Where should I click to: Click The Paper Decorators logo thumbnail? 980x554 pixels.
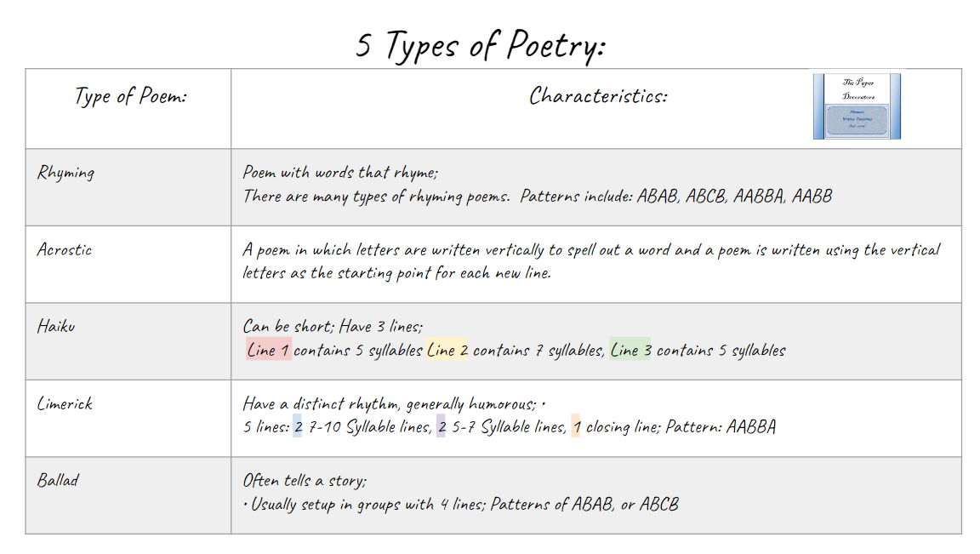pyautogui.click(x=857, y=106)
